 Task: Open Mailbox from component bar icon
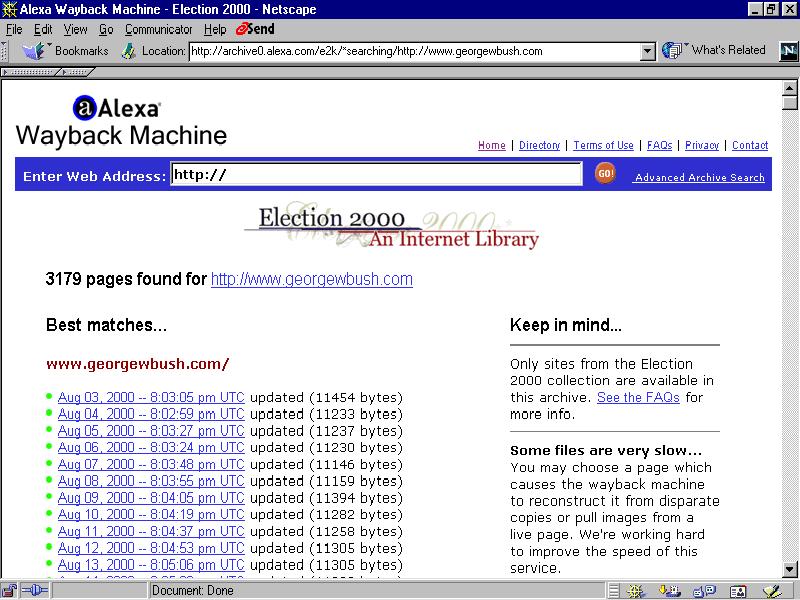pyautogui.click(x=669, y=591)
